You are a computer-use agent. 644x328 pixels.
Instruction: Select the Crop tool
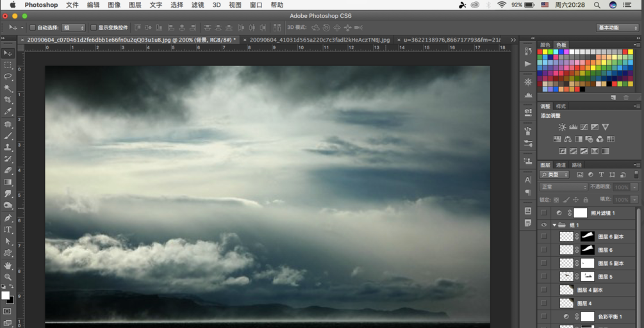pyautogui.click(x=8, y=100)
